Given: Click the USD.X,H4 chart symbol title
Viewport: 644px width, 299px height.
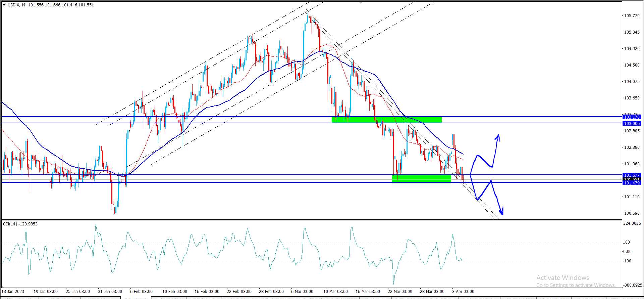Looking at the screenshot, I should (x=16, y=5).
